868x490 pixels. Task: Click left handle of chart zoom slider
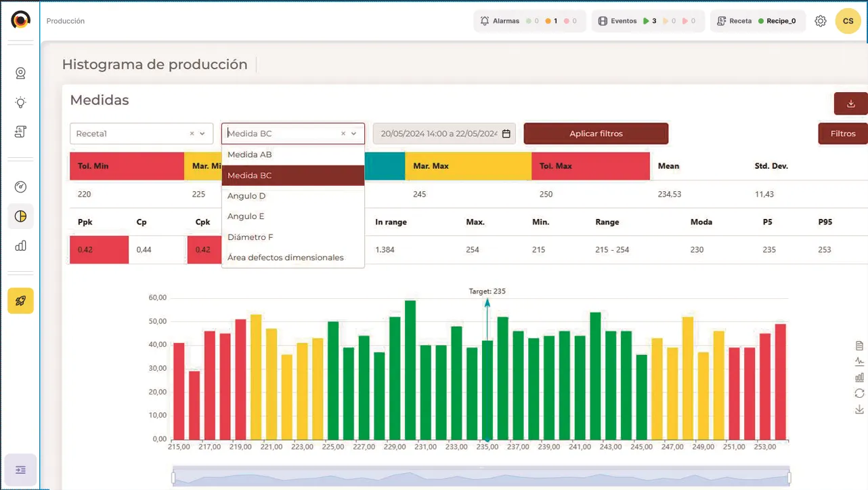point(173,478)
